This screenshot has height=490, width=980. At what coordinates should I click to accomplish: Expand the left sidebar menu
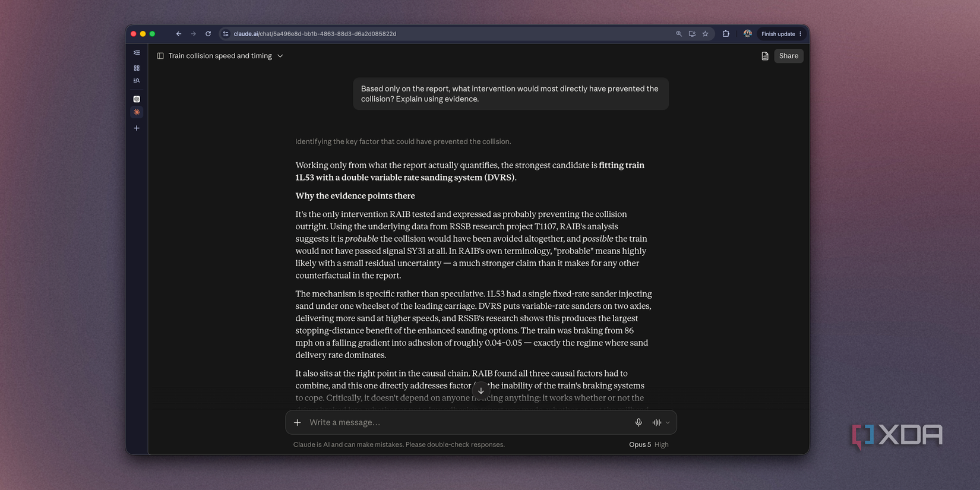pos(137,53)
